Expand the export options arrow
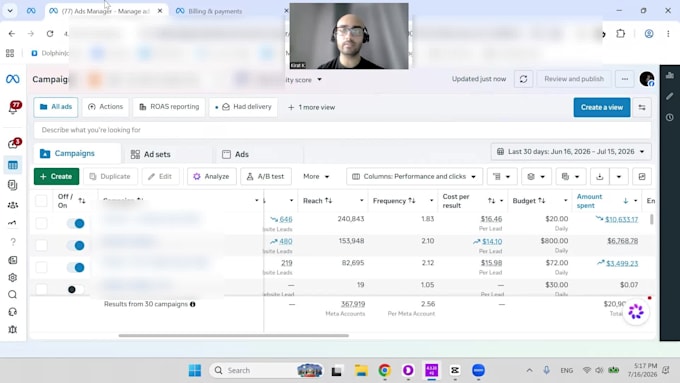This screenshot has width=680, height=383. pos(619,177)
